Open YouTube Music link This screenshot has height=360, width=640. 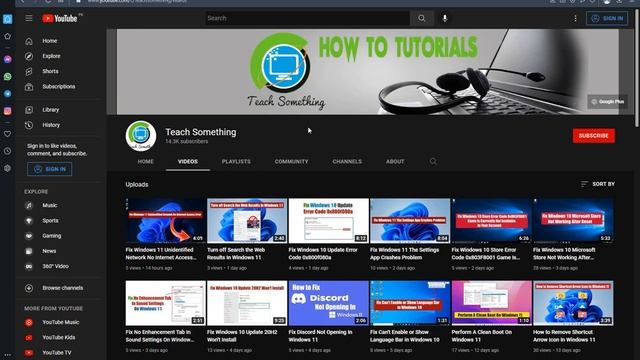click(61, 322)
